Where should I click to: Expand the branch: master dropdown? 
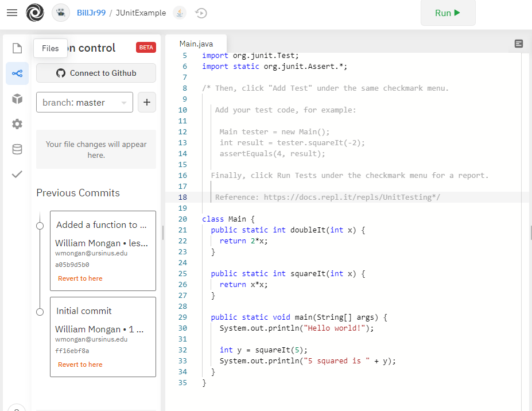(84, 102)
